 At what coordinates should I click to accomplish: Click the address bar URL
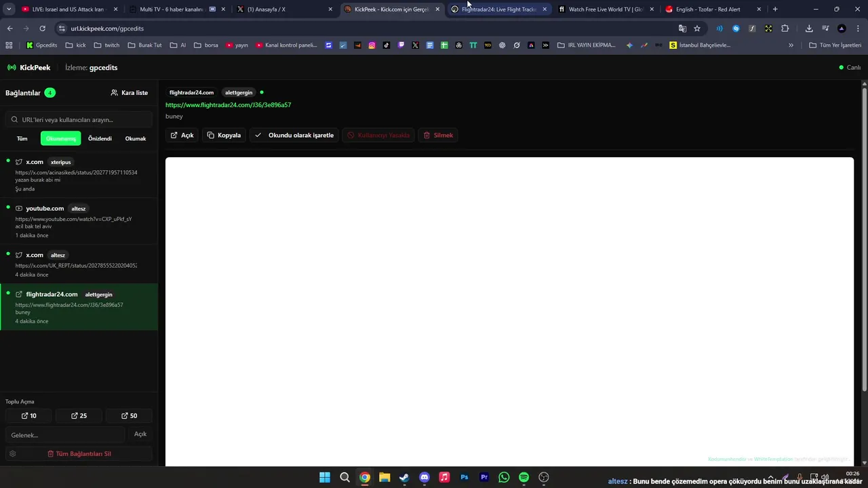(107, 28)
